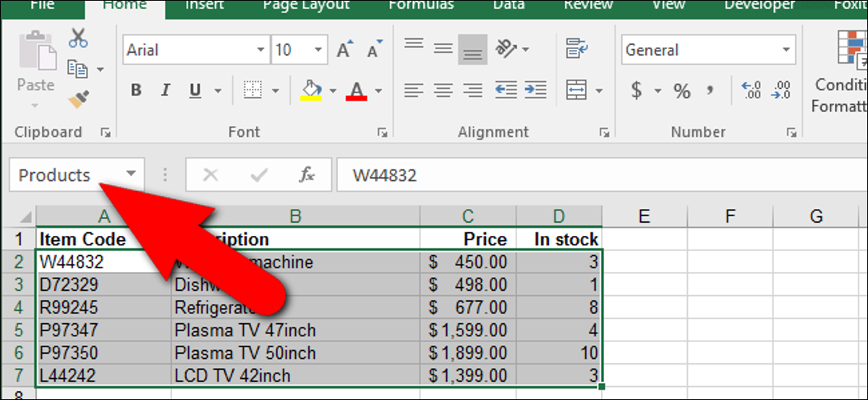This screenshot has width=868, height=400.
Task: Click cell containing Plasma TV 47inch
Action: [294, 330]
